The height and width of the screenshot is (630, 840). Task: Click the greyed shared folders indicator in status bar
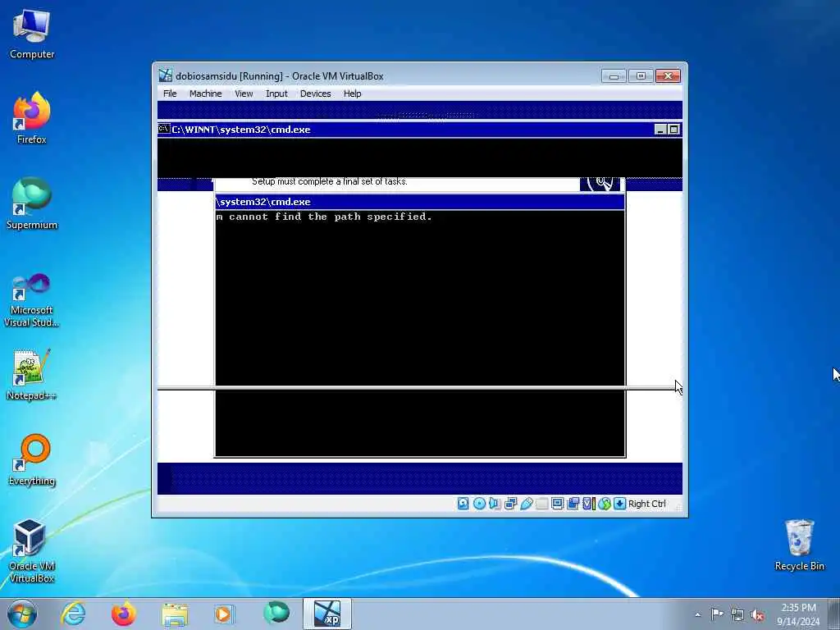coord(541,504)
